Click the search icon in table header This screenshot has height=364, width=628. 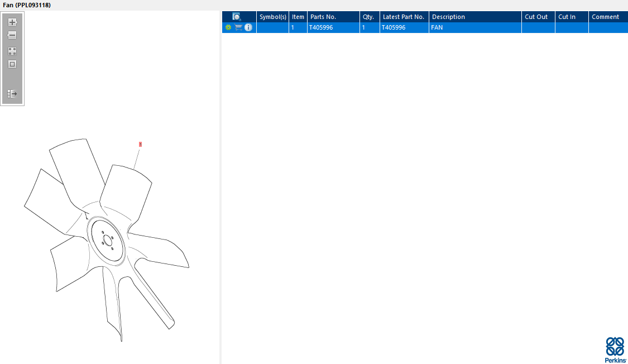pyautogui.click(x=237, y=17)
